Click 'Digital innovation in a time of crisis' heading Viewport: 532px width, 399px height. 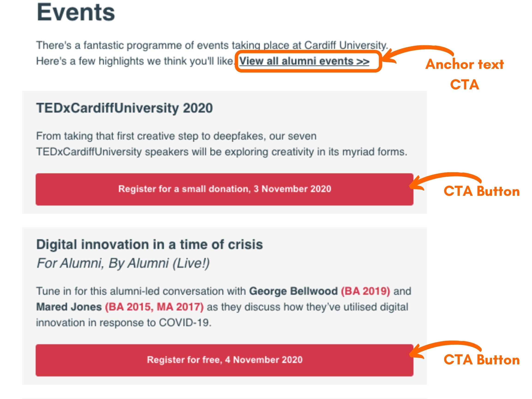(x=149, y=245)
